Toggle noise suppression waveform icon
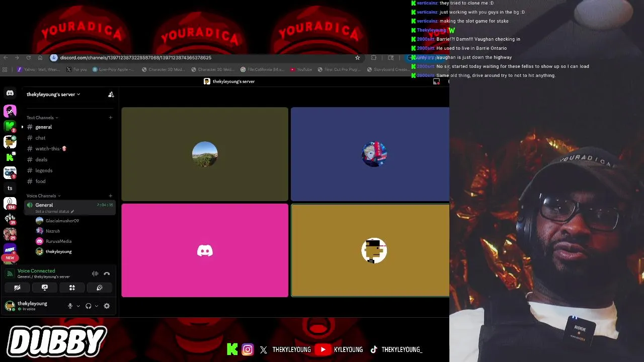Screen dimensions: 644x362 coord(95,274)
